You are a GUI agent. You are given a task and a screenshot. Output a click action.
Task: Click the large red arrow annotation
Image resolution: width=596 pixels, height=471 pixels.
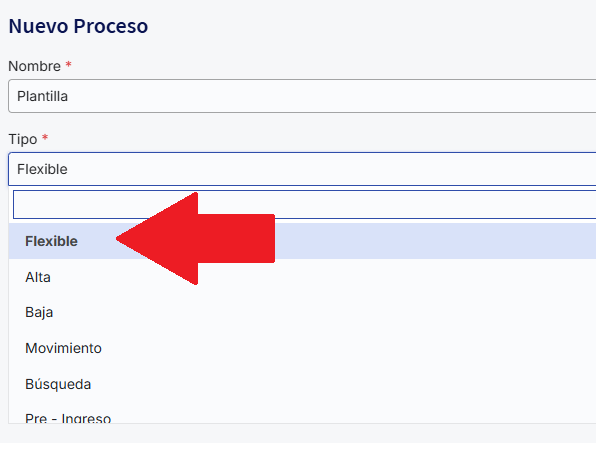coord(195,238)
